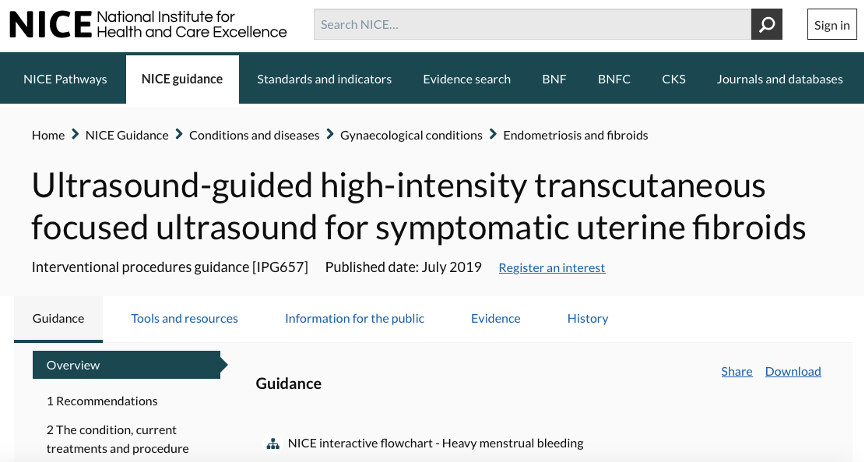Open the BNFC navigation item
The width and height of the screenshot is (864, 462).
tap(614, 79)
